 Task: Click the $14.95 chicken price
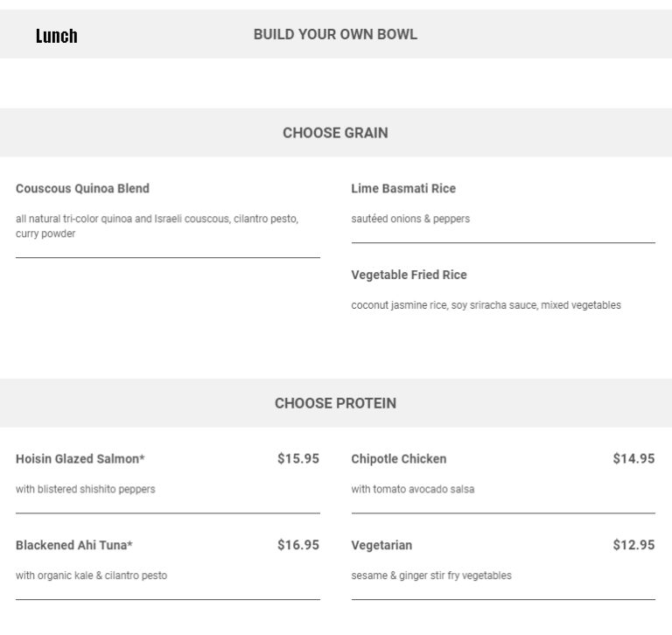(633, 458)
